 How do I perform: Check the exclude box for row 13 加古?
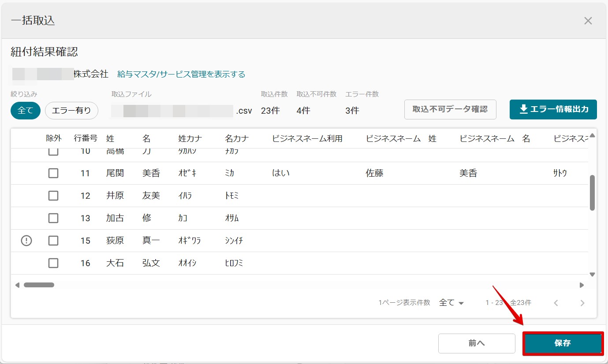click(53, 218)
